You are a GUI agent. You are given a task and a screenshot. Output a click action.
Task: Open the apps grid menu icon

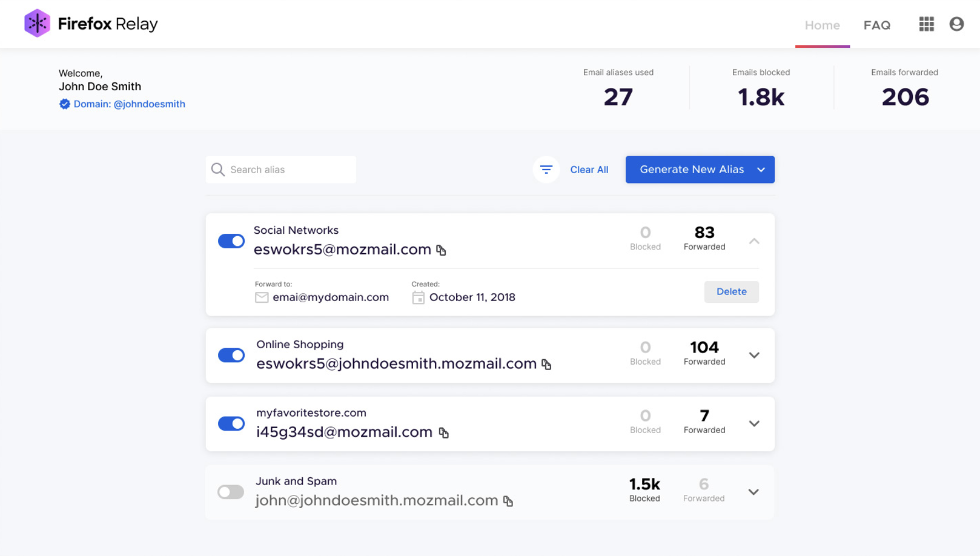coord(926,24)
